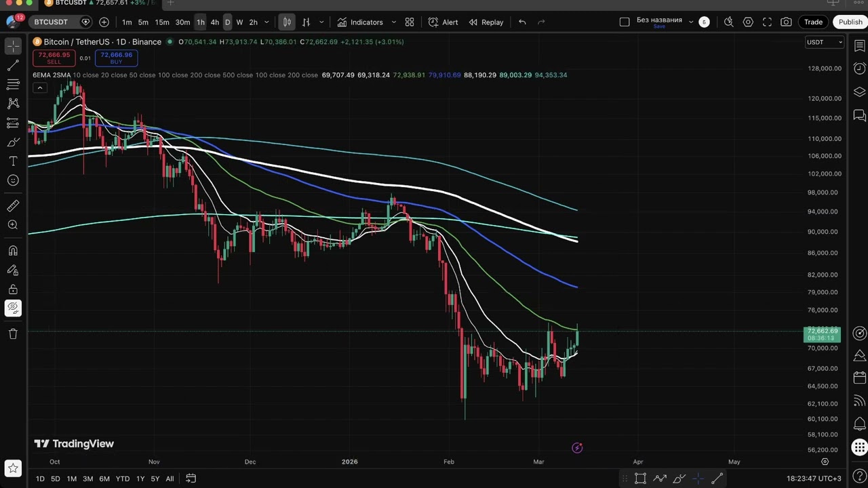Create an Alert
Image resolution: width=868 pixels, height=488 pixels.
[x=443, y=22]
